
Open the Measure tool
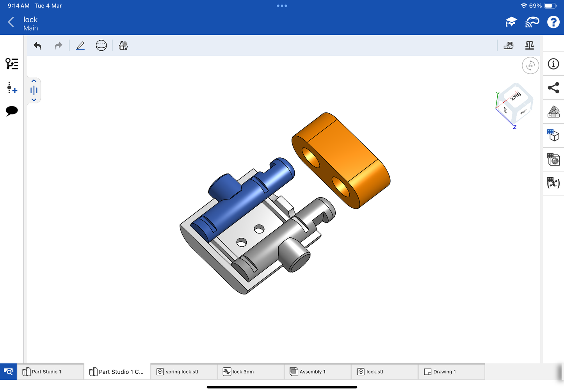pyautogui.click(x=509, y=46)
